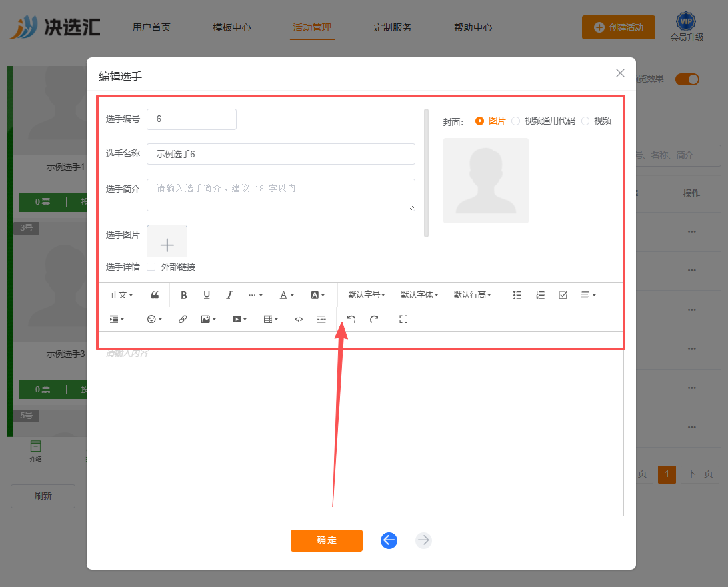Go to next contestant with grey arrow
Screen dimensions: 728x587
423,540
